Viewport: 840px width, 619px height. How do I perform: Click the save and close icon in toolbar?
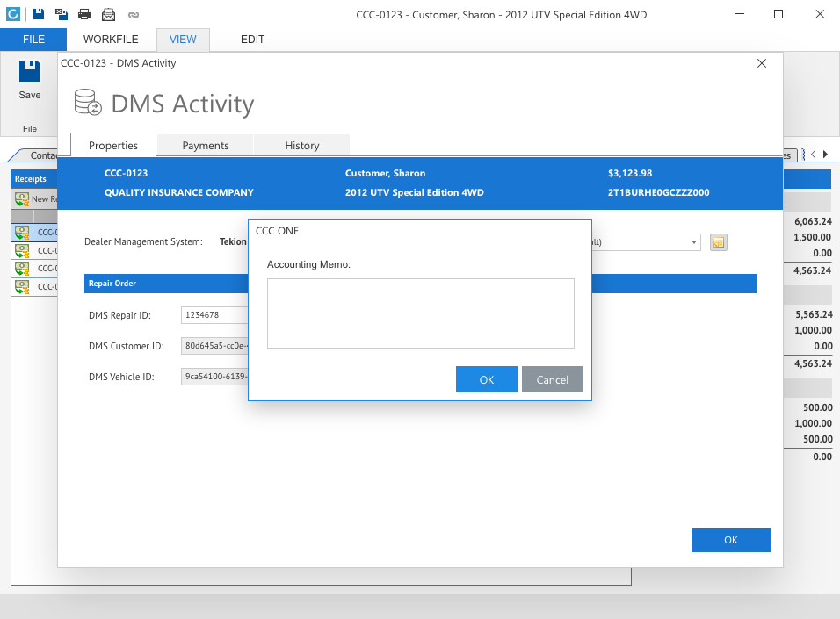click(62, 14)
